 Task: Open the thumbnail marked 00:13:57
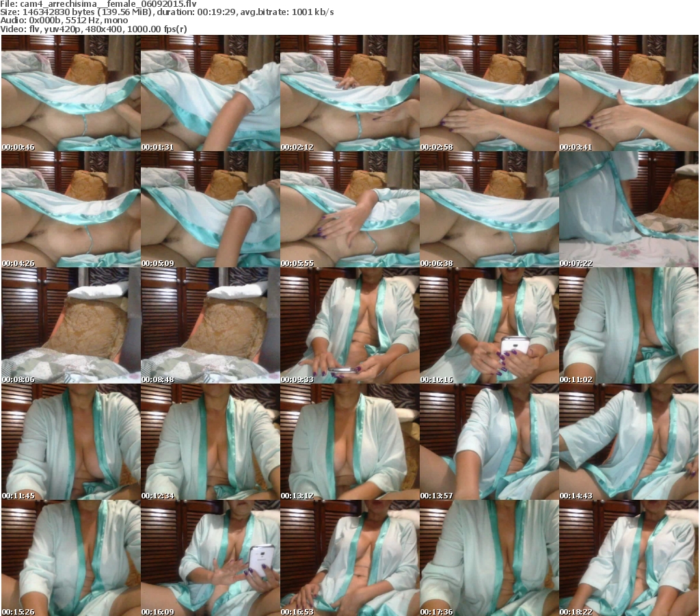click(x=489, y=442)
